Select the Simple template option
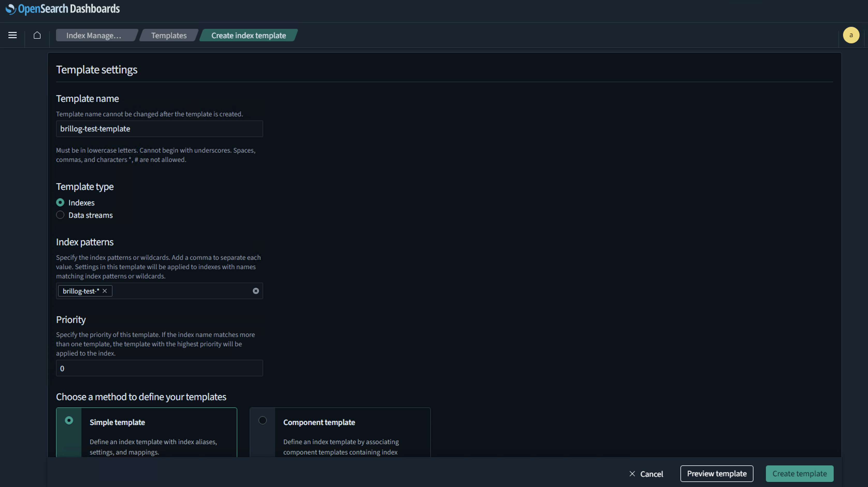The height and width of the screenshot is (487, 868). coord(69,420)
